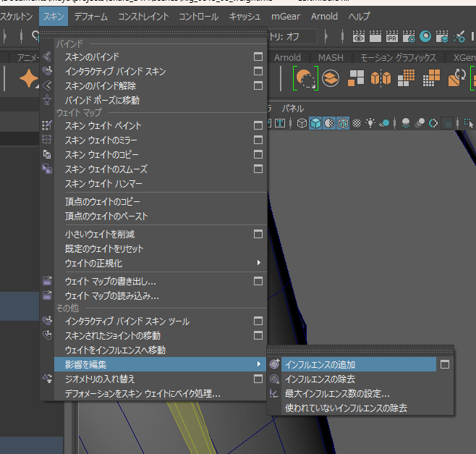Click the IPR render icon
Image resolution: width=476 pixels, height=454 pixels.
click(393, 36)
